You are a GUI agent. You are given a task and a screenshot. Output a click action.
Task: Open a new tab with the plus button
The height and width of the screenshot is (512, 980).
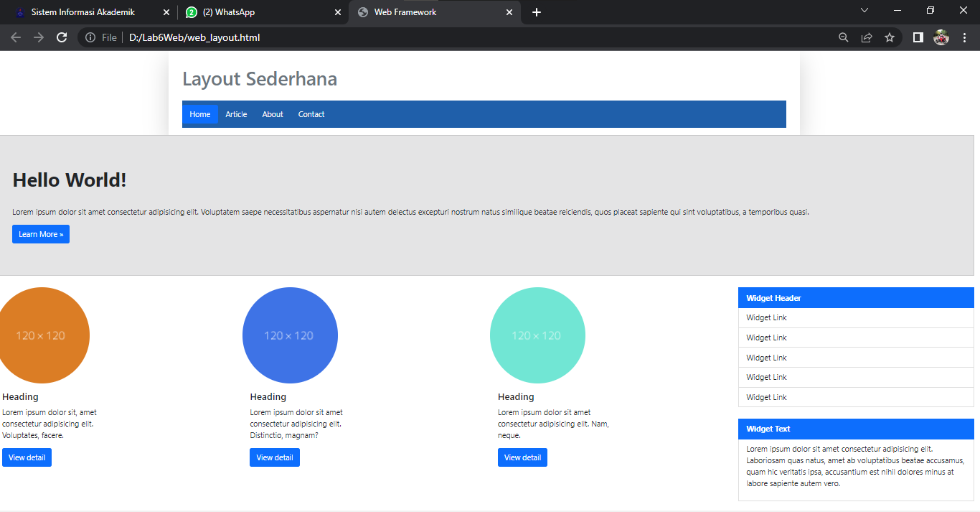[536, 12]
